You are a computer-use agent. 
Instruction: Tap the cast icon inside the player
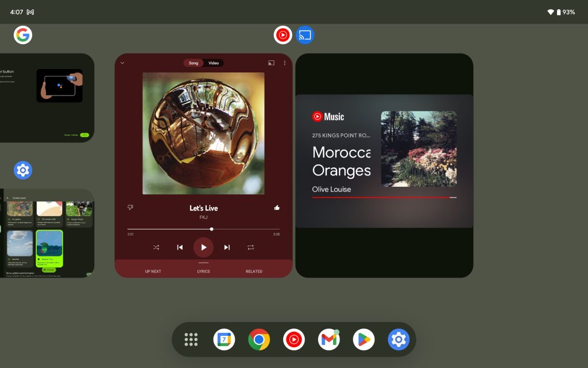pos(271,63)
